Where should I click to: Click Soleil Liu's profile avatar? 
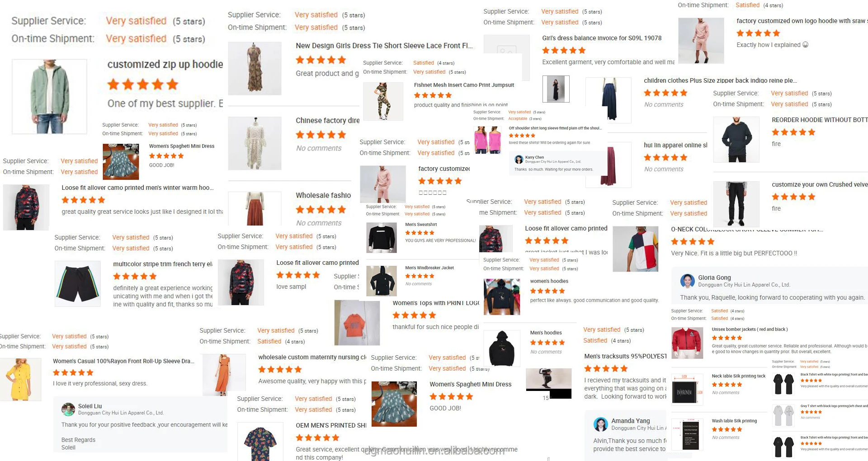point(68,409)
